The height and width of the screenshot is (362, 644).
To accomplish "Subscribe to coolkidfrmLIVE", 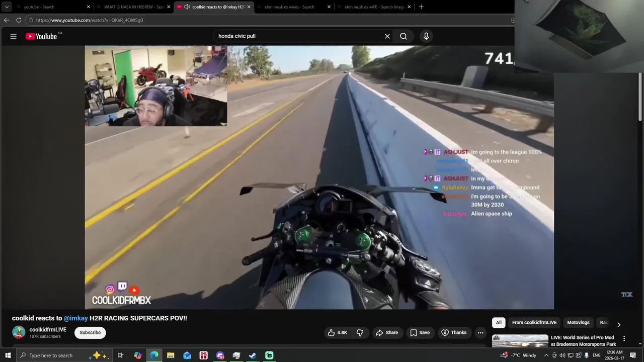I will tap(90, 332).
